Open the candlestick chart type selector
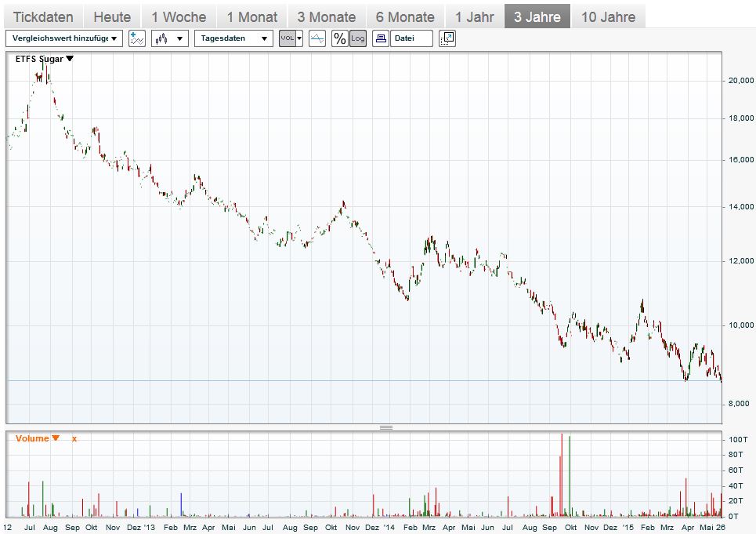The width and height of the screenshot is (756, 534). point(170,38)
